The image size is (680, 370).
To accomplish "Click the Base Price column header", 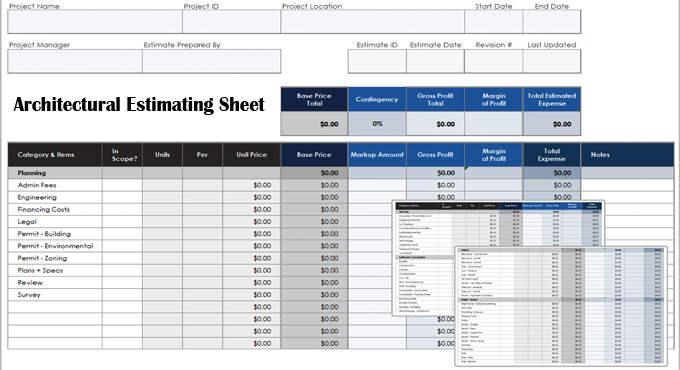I will (314, 155).
